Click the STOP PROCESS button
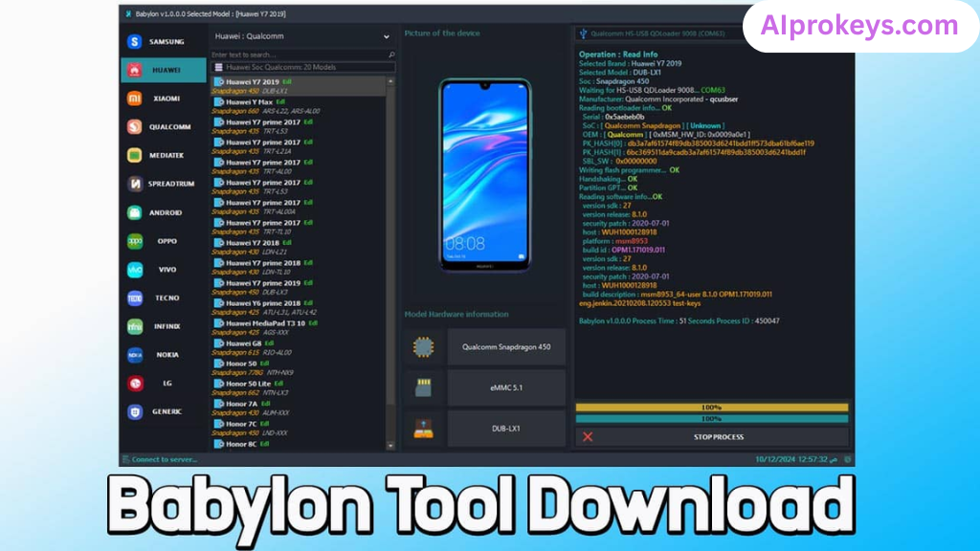Screen dimensions: 980x551 pyautogui.click(x=712, y=436)
